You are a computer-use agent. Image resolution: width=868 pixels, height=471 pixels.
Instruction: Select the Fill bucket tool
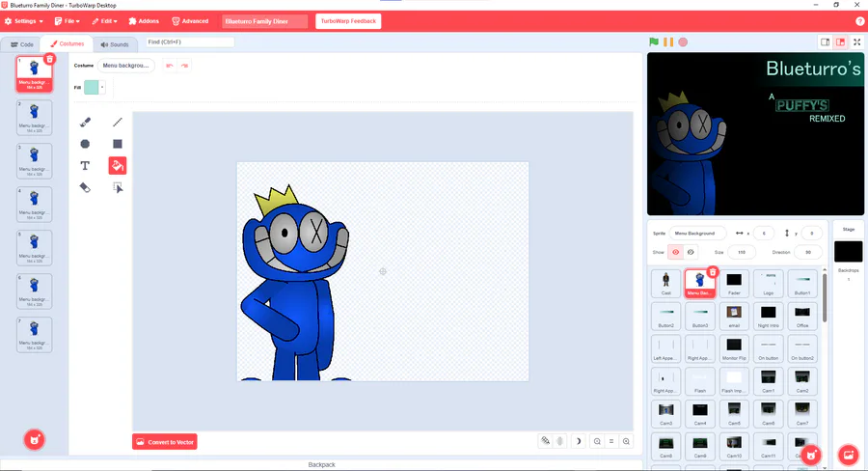coord(118,166)
